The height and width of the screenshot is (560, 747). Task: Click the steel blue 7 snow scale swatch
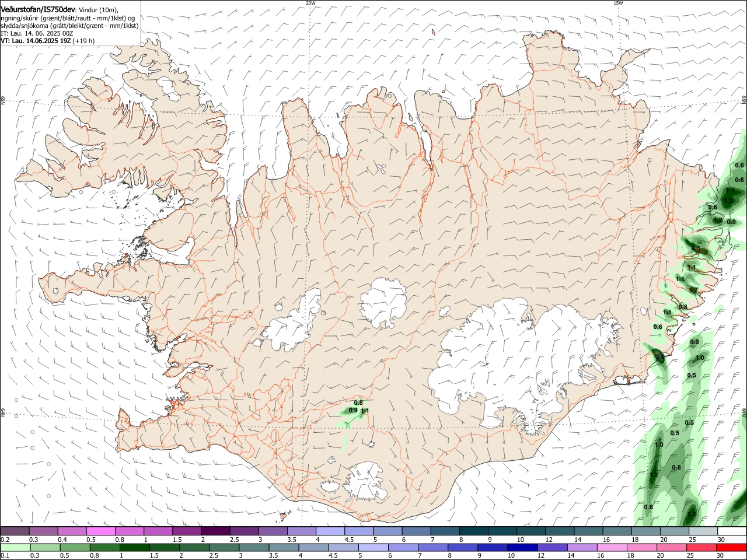pos(445,531)
